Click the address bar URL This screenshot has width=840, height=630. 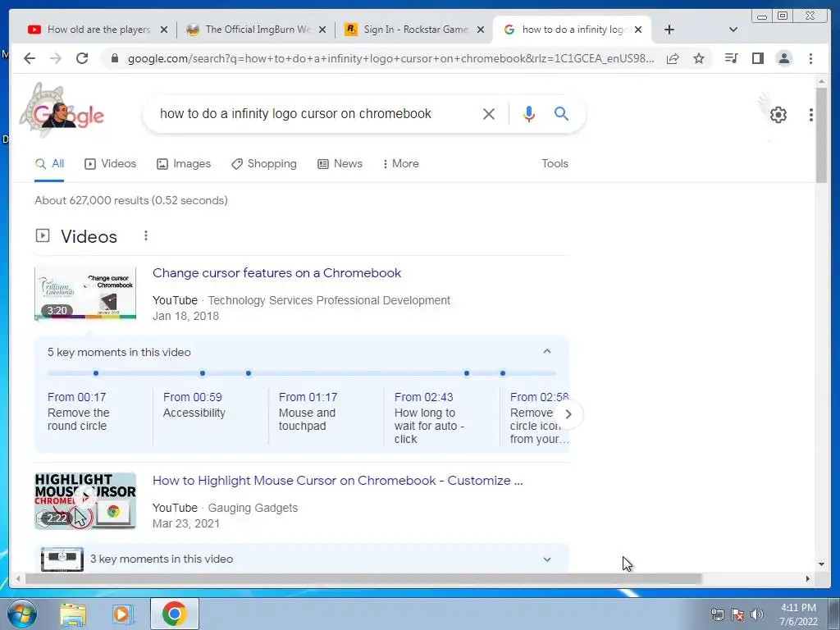pos(390,58)
